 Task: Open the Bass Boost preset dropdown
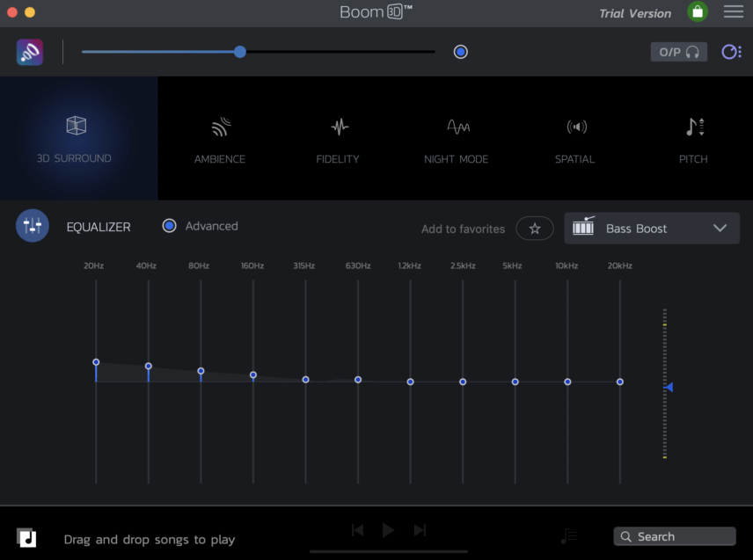pos(652,229)
